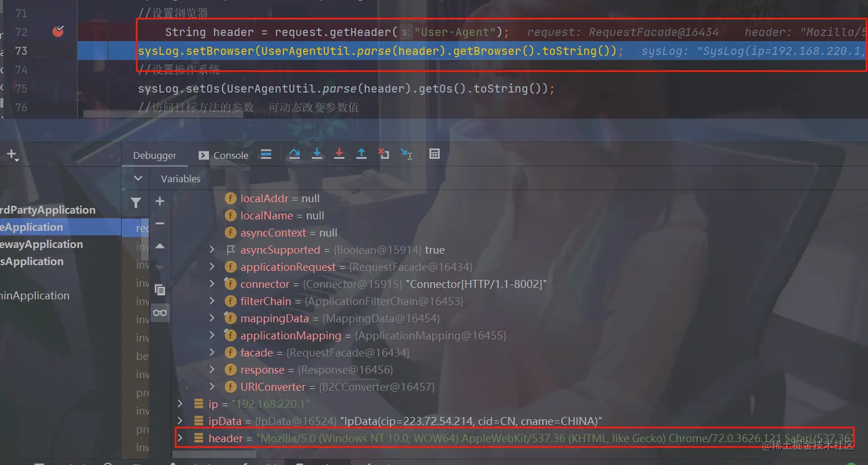868x465 pixels.
Task: Click the highlighted line 73 sysLog.setBrowser
Action: coord(381,51)
